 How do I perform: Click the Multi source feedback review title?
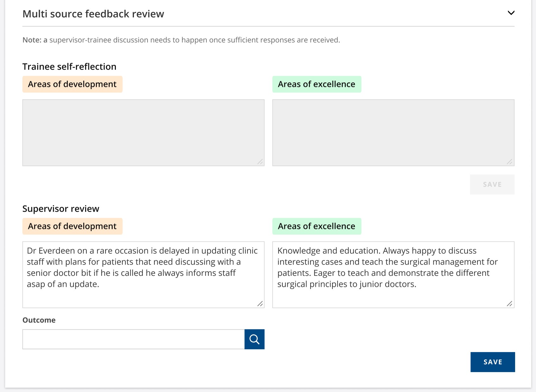pyautogui.click(x=93, y=14)
